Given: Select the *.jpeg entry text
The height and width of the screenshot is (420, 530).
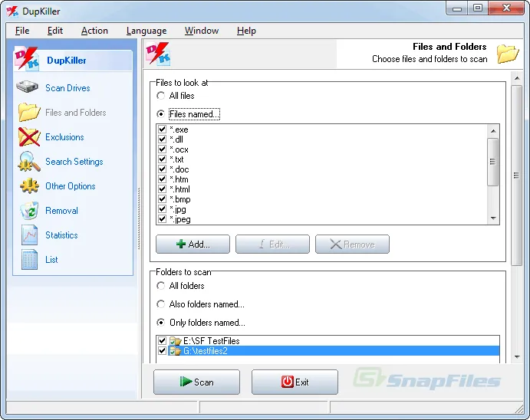Looking at the screenshot, I should click(180, 219).
